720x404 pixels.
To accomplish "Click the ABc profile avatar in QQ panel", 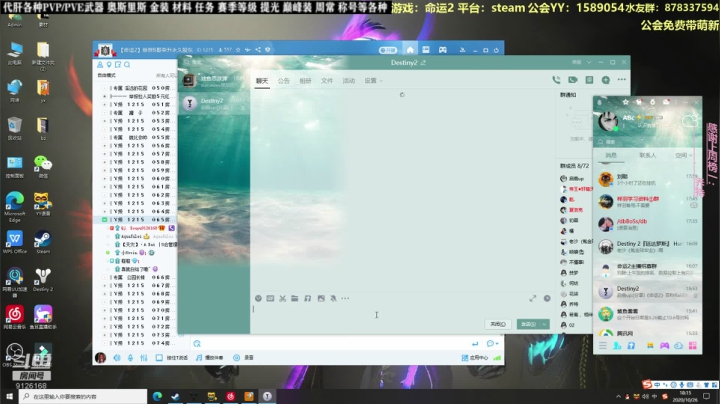I will [608, 121].
